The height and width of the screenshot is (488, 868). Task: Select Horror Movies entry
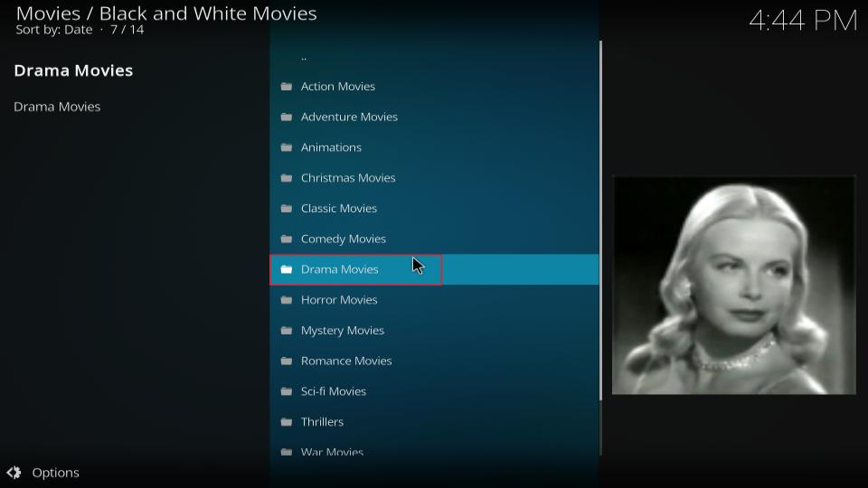pos(434,300)
